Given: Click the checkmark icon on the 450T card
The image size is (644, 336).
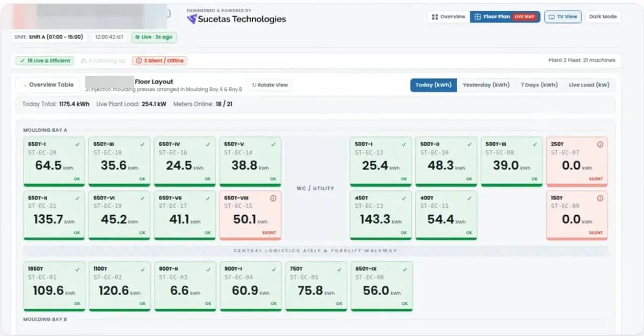Looking at the screenshot, I should click(x=405, y=198).
